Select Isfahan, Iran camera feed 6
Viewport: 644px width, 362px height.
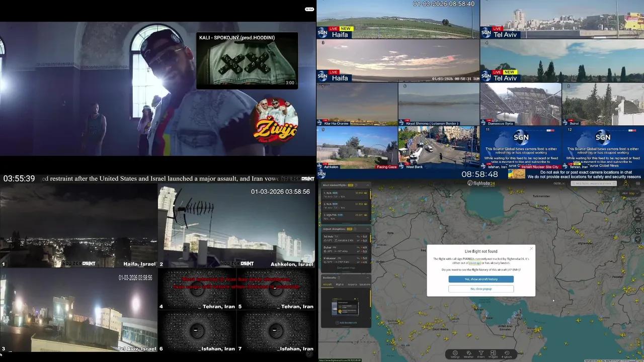click(197, 332)
